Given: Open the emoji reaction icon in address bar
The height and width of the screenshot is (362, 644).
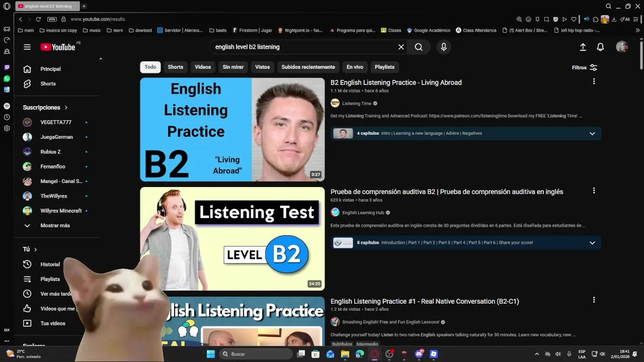Looking at the screenshot, I should (528, 19).
